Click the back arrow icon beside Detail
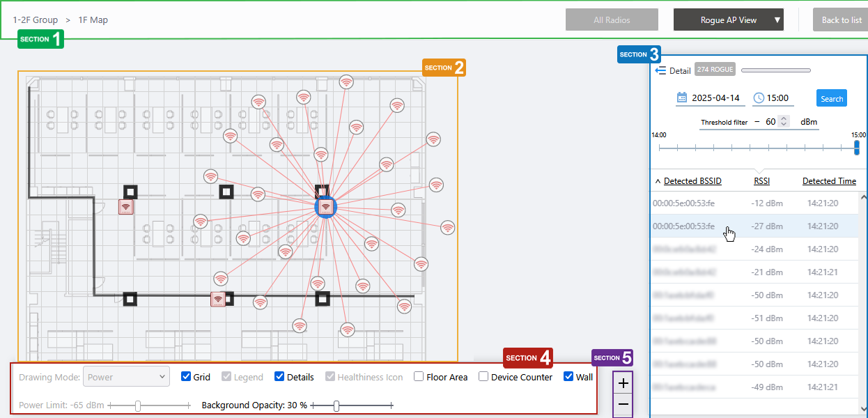 click(x=661, y=70)
